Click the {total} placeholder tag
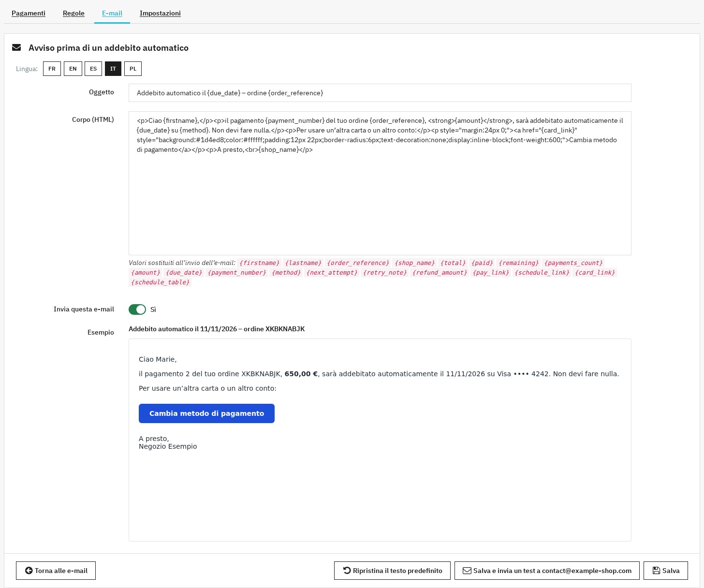The width and height of the screenshot is (704, 588). [x=453, y=263]
